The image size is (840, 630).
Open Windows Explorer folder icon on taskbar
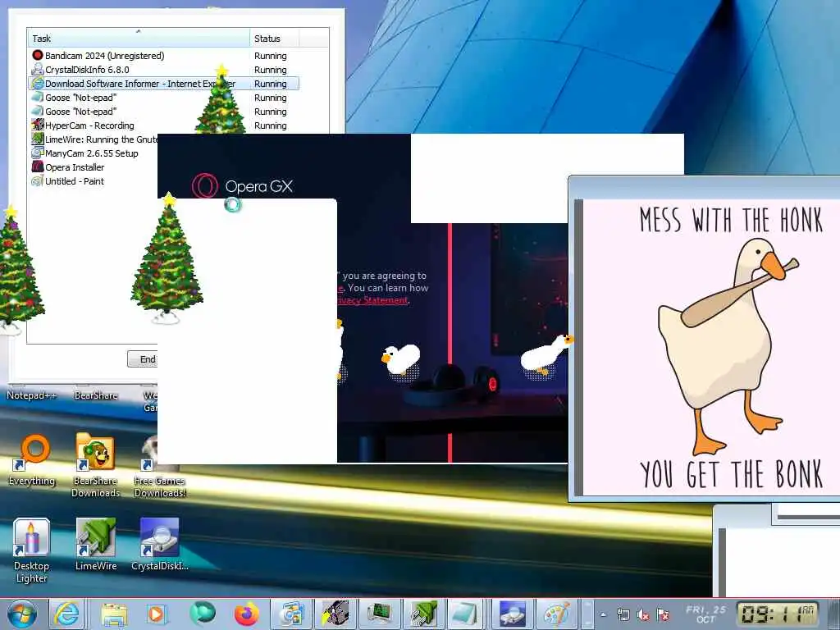[113, 614]
